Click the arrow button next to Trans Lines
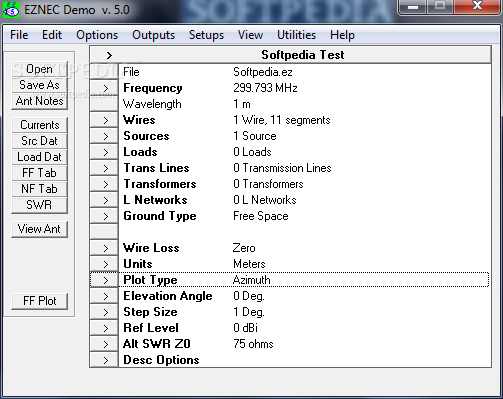This screenshot has width=503, height=399. pos(104,168)
